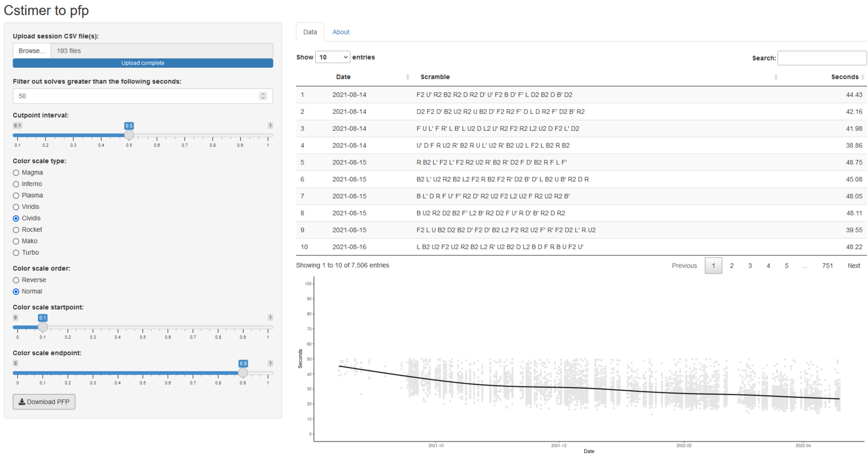Viewport: 868px width, 469px height.
Task: Jump to table page 3
Action: (750, 265)
